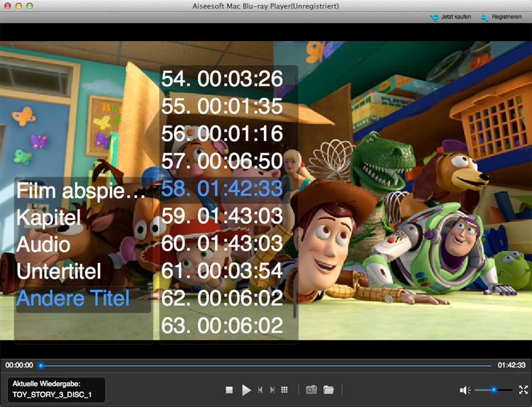The height and width of the screenshot is (407, 532).
Task: Skip to previous chapter icon
Action: tap(260, 390)
